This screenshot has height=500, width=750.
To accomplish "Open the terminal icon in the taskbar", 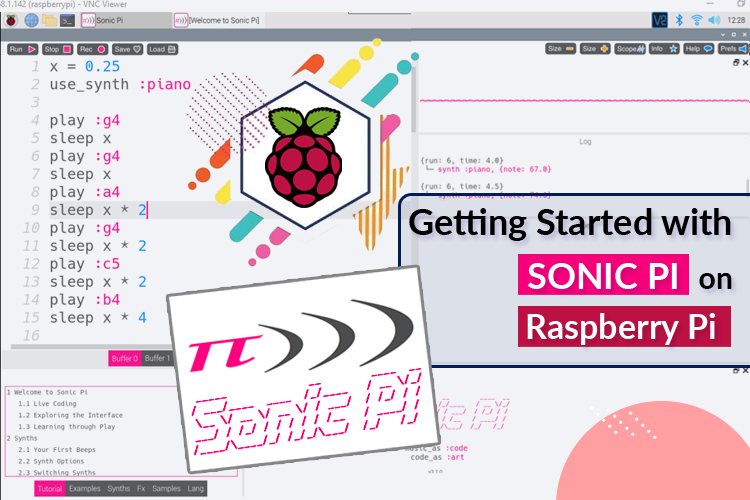I will (67, 21).
